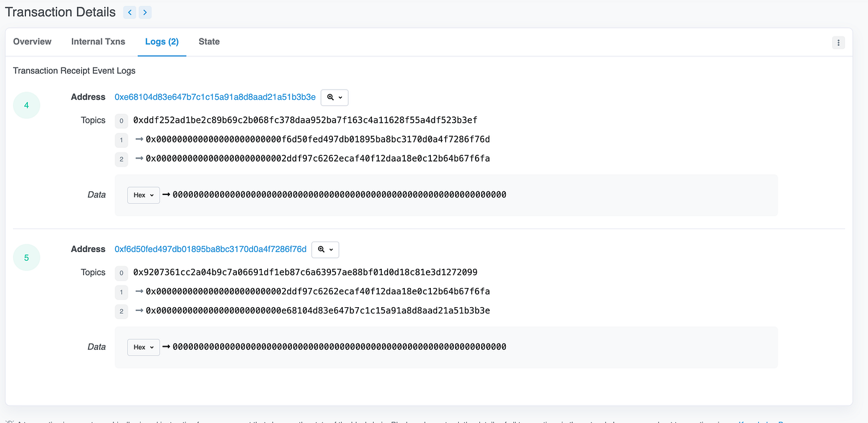Viewport: 868px width, 423px height.
Task: Click the arrow icon before log 5 data value
Action: point(166,346)
